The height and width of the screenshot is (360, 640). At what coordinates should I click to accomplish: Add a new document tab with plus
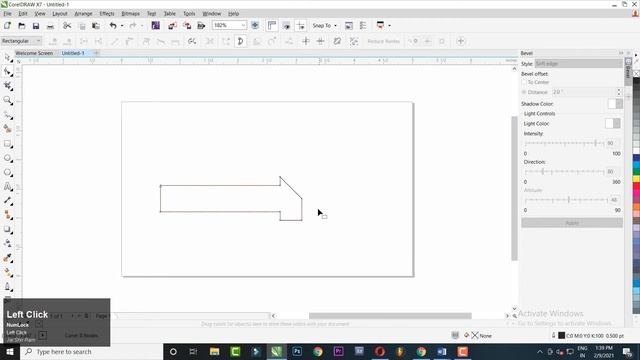(96, 53)
